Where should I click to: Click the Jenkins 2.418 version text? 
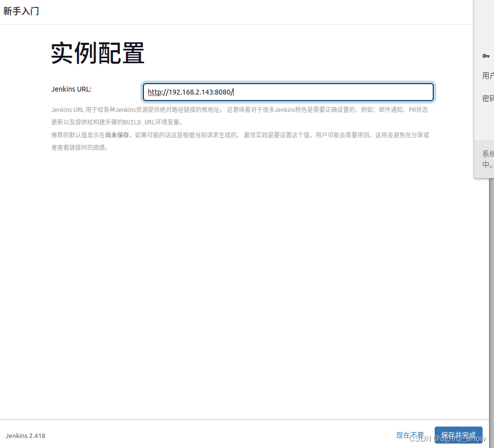click(x=25, y=436)
